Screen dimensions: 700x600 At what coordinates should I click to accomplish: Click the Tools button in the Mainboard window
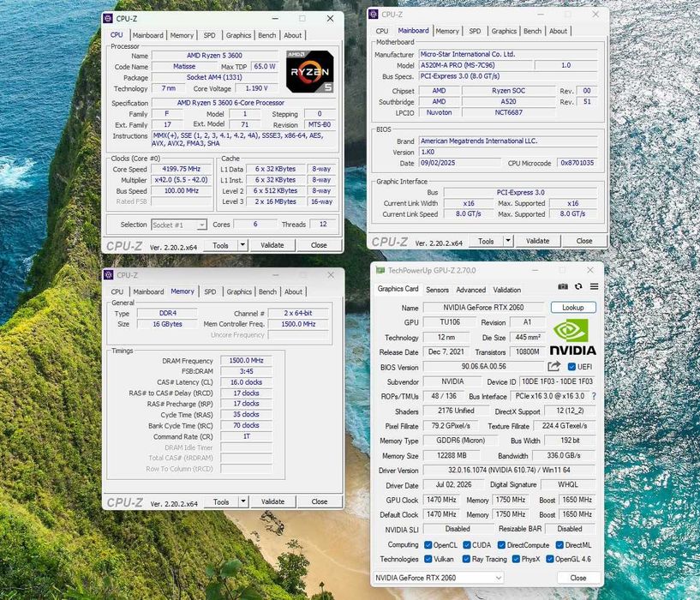pos(486,241)
